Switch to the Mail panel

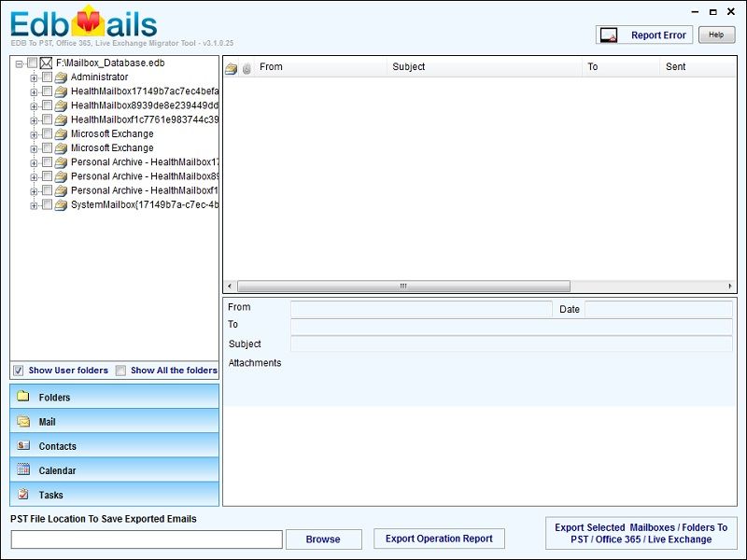pyautogui.click(x=114, y=421)
